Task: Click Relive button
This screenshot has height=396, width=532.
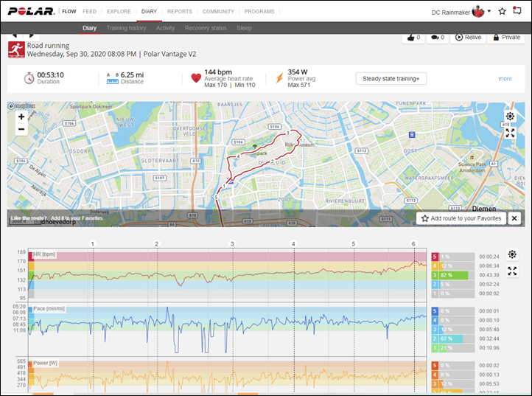Action: point(468,38)
